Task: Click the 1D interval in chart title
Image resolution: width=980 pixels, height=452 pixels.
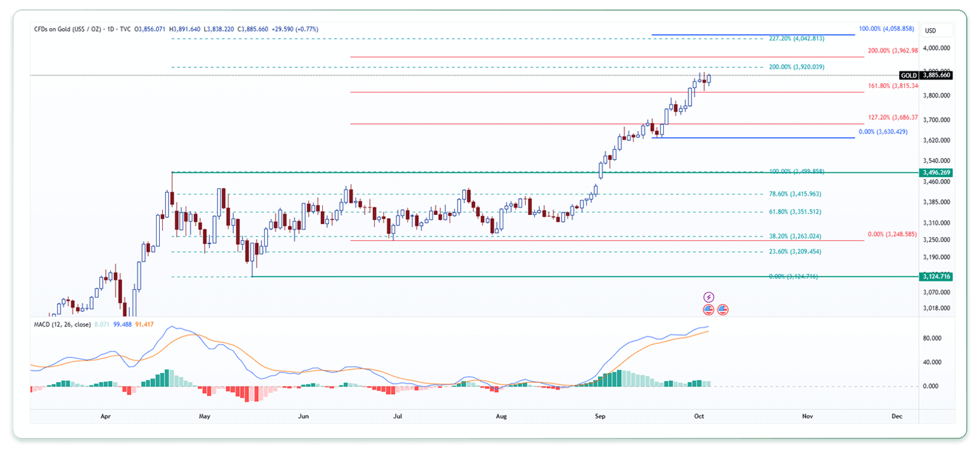Action: pyautogui.click(x=111, y=29)
